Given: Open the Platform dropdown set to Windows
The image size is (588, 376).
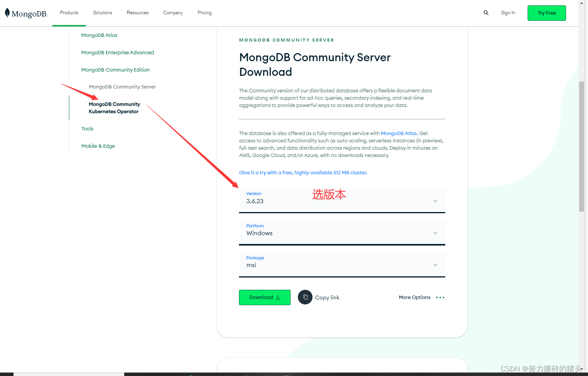Looking at the screenshot, I should pos(435,233).
